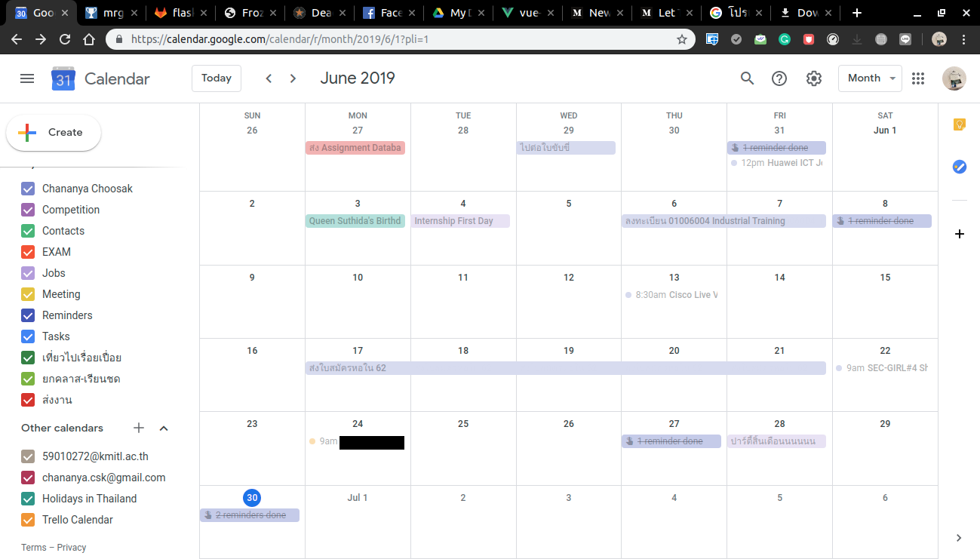Open Google Keep in side panel
This screenshot has height=559, width=980.
[x=959, y=125]
